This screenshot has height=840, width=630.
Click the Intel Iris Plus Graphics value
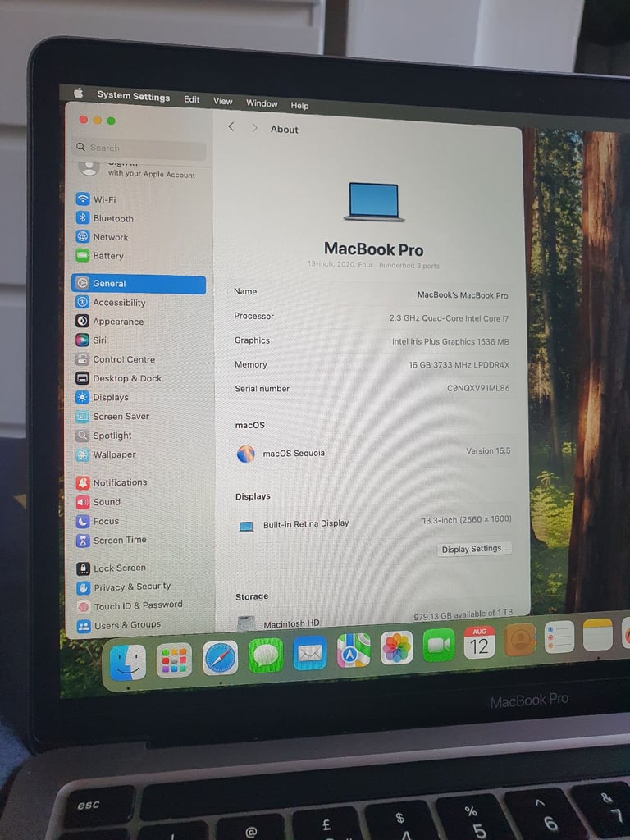point(450,342)
